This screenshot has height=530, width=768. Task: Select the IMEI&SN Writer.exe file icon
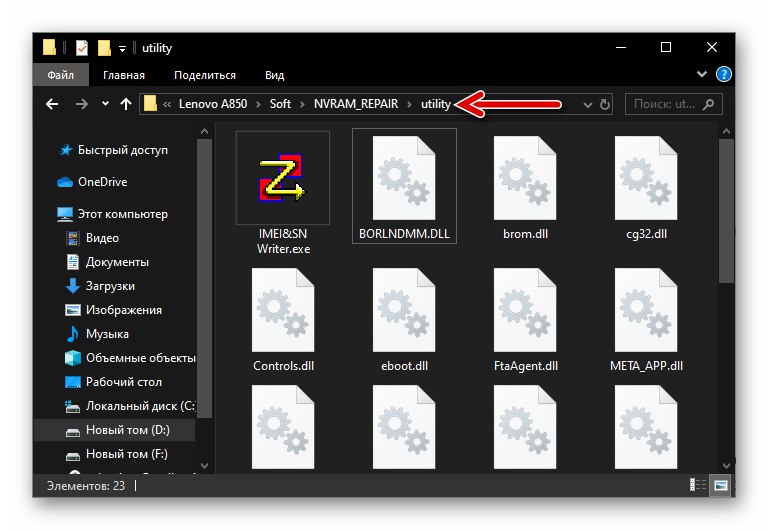(x=282, y=179)
